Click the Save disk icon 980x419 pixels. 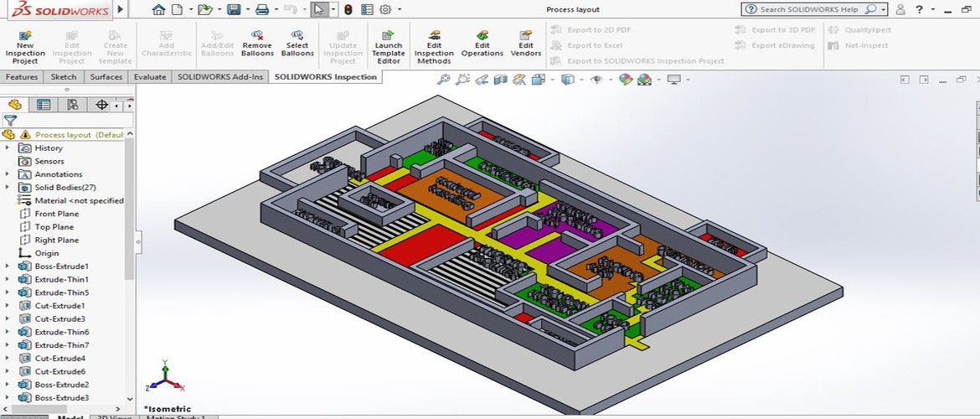click(x=234, y=10)
